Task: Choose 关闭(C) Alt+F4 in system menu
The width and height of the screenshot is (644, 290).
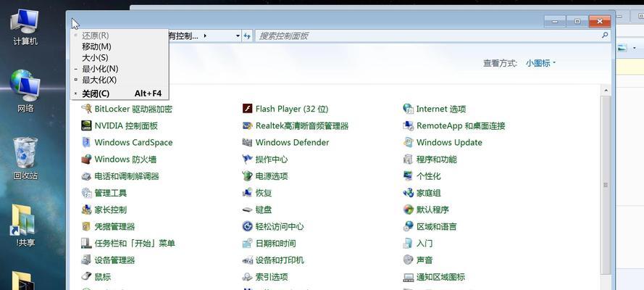Action: point(120,94)
